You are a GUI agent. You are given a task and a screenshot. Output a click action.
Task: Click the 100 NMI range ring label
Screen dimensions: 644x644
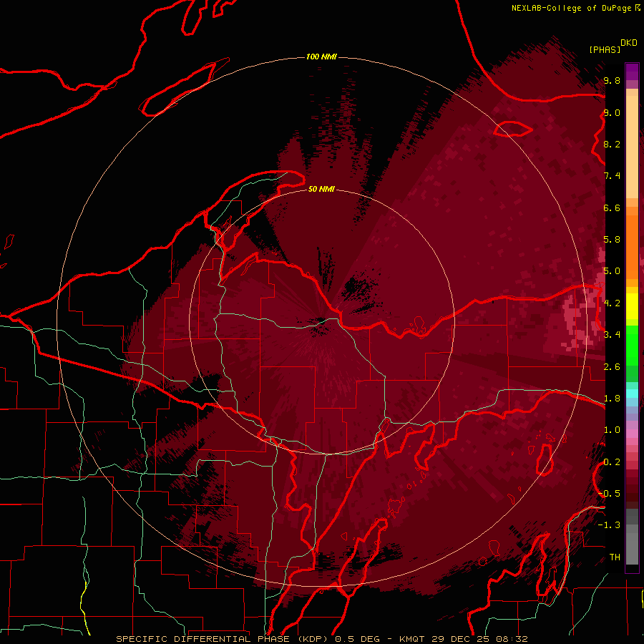pos(321,57)
